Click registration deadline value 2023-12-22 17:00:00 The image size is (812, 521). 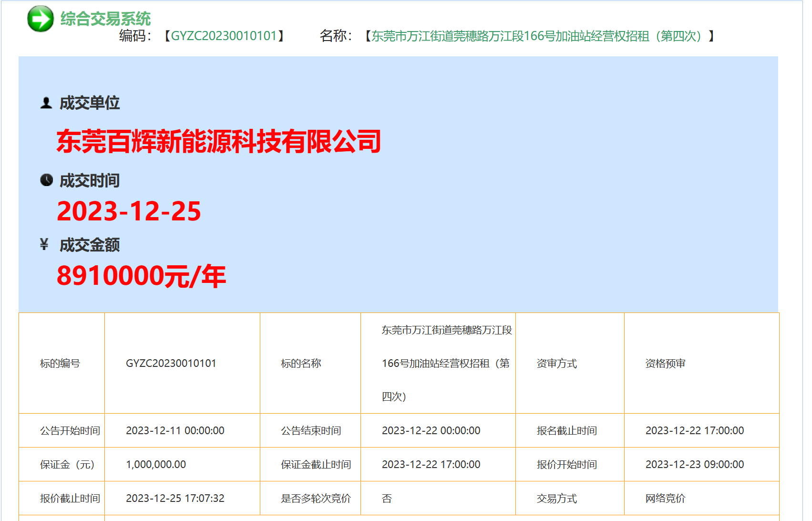point(695,431)
